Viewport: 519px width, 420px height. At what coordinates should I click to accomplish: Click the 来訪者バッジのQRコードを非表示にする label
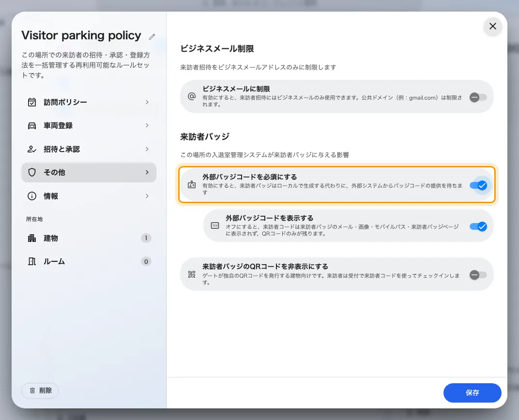click(x=265, y=267)
